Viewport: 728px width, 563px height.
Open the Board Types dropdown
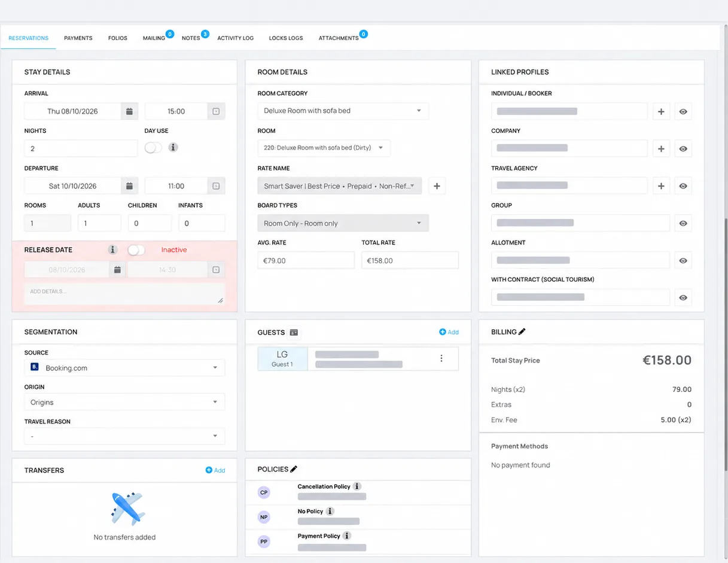[343, 223]
